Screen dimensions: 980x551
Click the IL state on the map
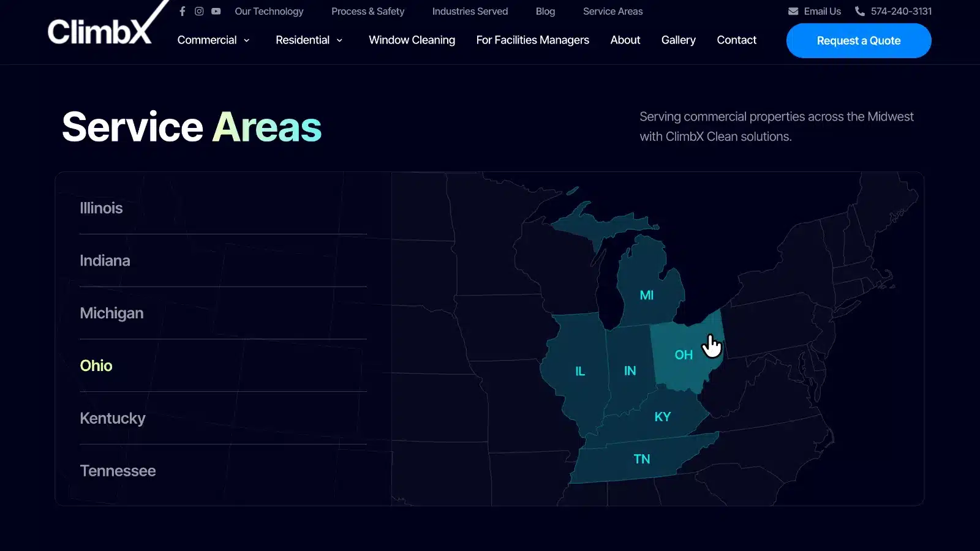click(x=580, y=371)
